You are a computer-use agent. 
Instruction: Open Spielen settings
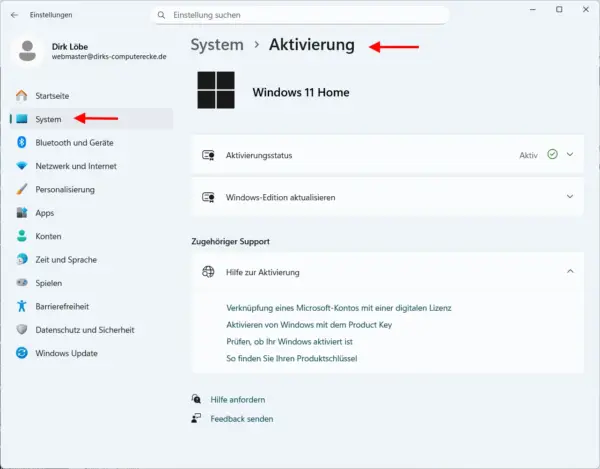point(91,283)
